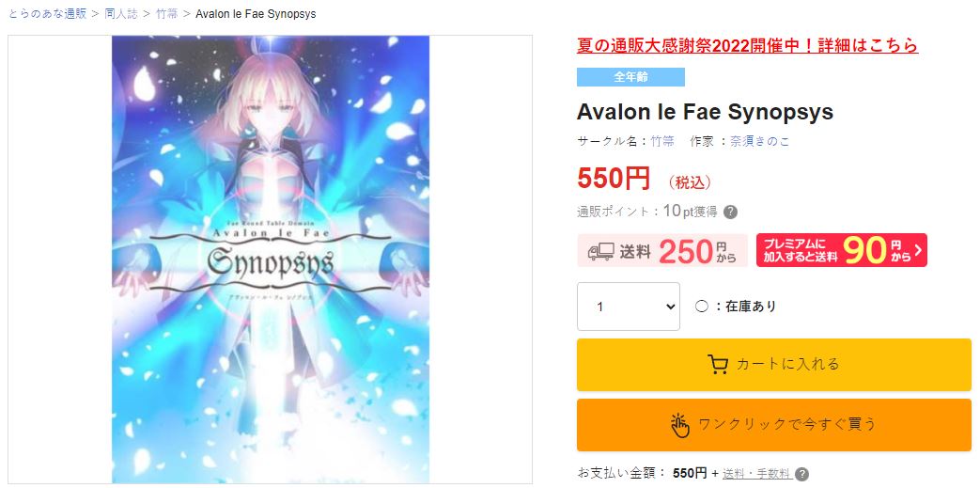Click the Synopsys book cover image
Viewport: 980px width, 488px height.
pyautogui.click(x=271, y=260)
